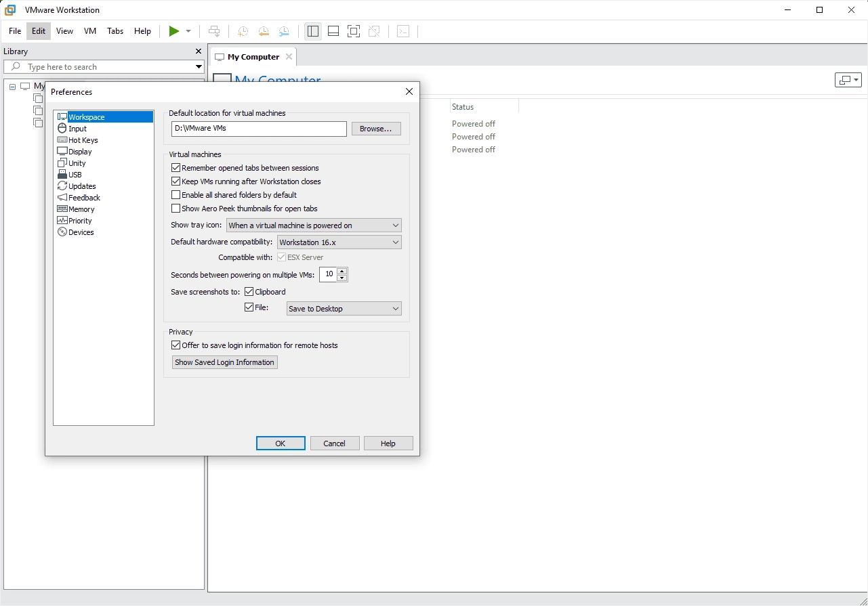Toggle Offer to save login information checkbox
Viewport: 868px width, 606px height.
click(x=176, y=345)
